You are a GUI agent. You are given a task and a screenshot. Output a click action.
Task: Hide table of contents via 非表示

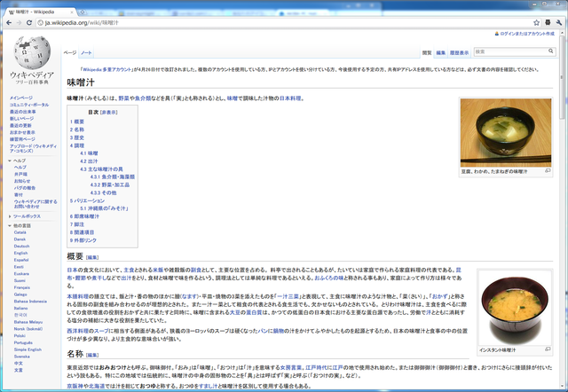[x=109, y=113]
